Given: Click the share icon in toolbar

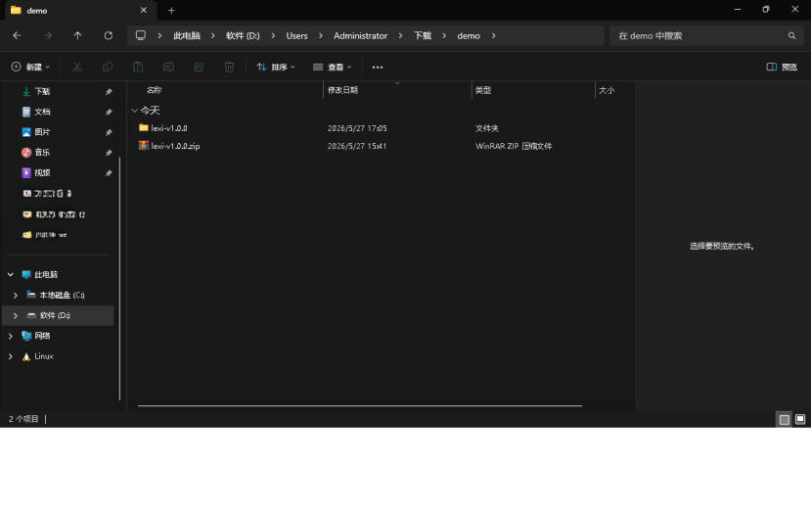Looking at the screenshot, I should point(199,67).
